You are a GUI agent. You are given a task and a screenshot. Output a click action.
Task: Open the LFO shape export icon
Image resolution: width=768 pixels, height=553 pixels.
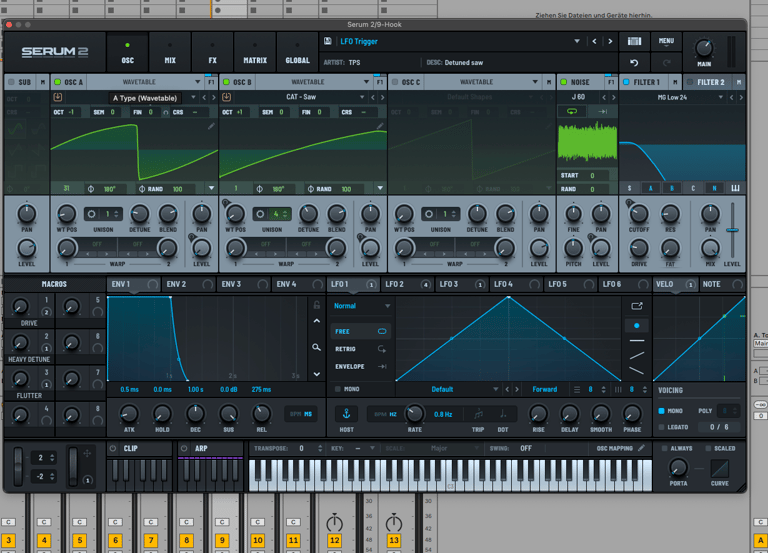(637, 306)
